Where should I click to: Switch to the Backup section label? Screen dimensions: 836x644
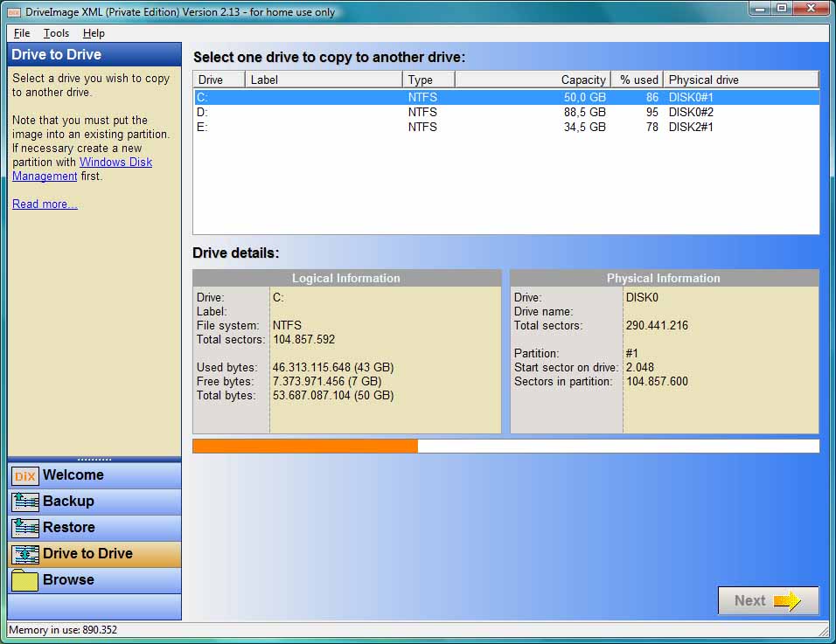(x=68, y=501)
